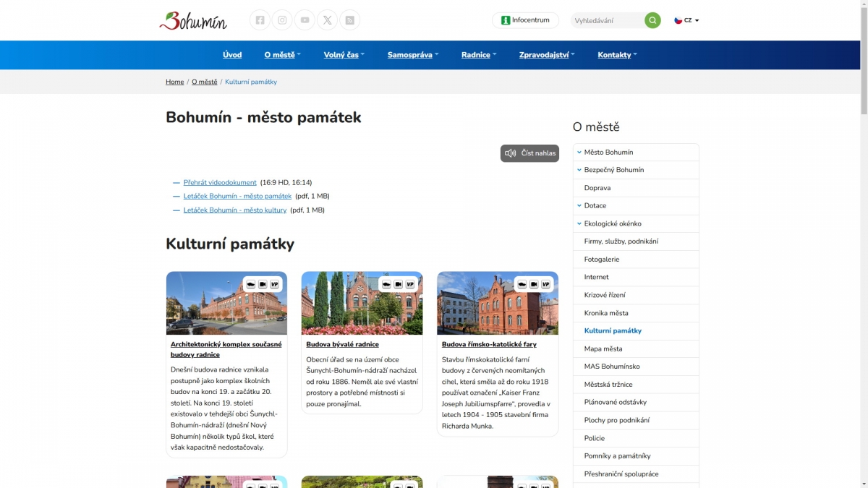
Task: Open the CZ language selector
Action: pyautogui.click(x=687, y=20)
